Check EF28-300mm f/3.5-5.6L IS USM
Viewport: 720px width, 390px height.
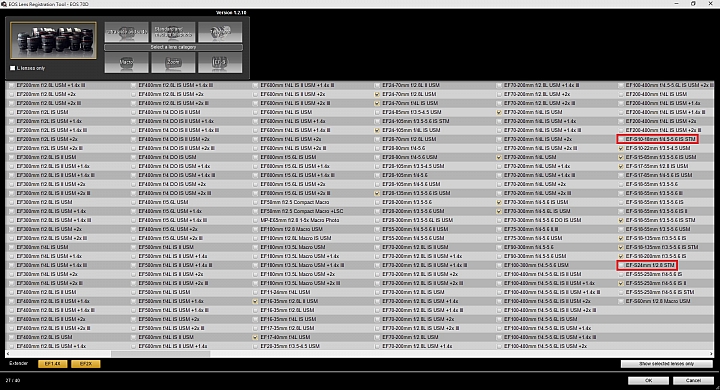pos(377,220)
